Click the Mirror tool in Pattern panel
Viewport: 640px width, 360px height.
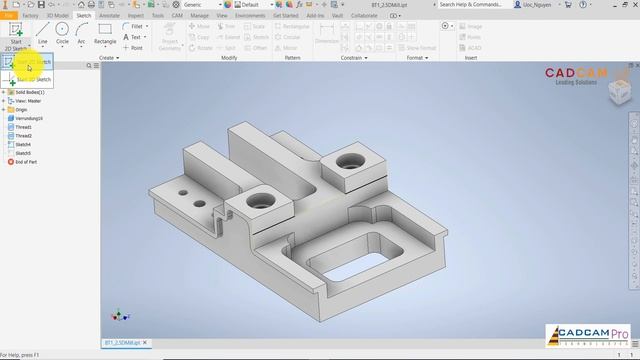tap(286, 48)
